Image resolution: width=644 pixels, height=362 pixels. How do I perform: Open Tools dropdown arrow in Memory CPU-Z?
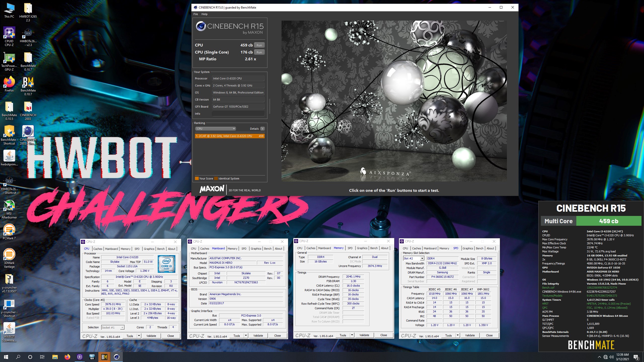[x=352, y=335]
